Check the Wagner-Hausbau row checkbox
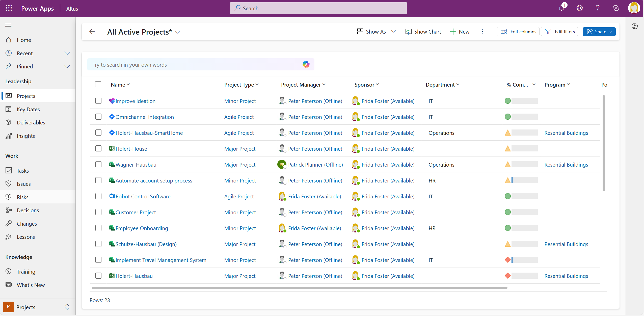The image size is (644, 316). [x=98, y=164]
